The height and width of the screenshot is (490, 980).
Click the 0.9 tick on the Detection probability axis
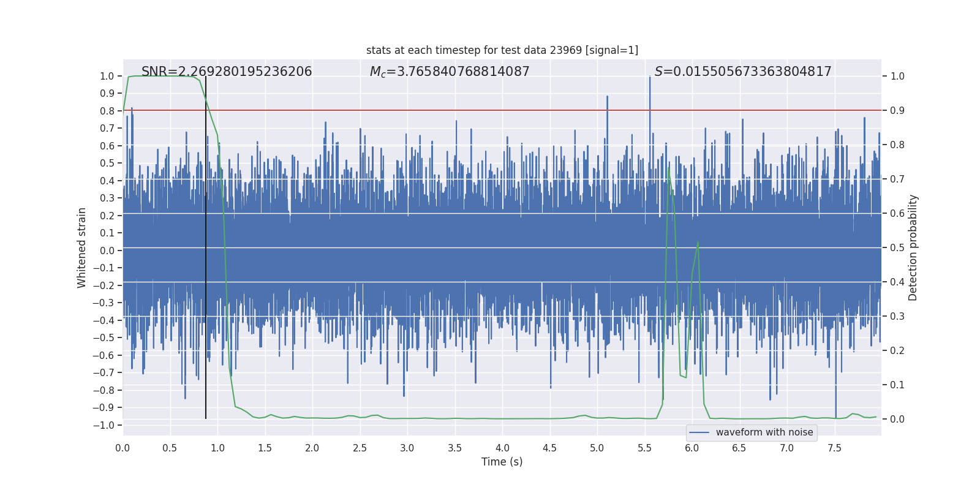(897, 111)
